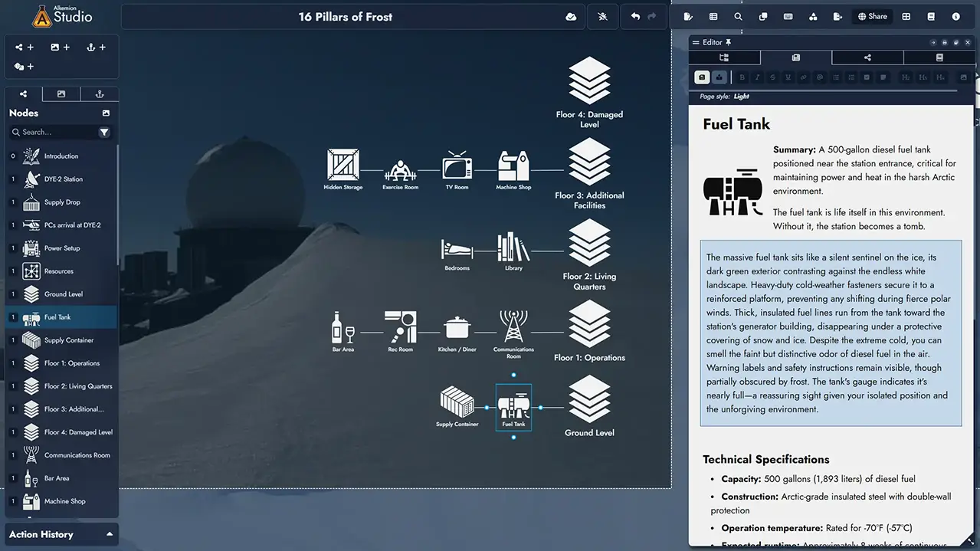Select Introduction in the Nodes list
Screen dimensions: 980x551
pos(61,156)
